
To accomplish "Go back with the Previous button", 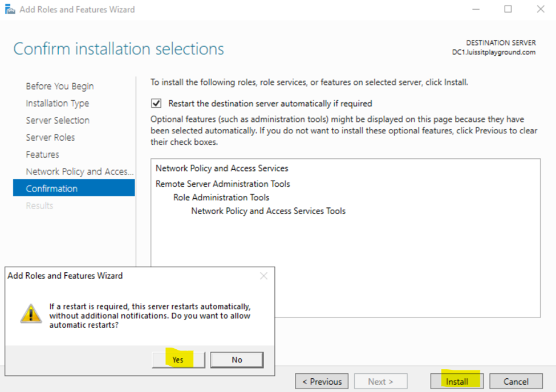I will [322, 381].
